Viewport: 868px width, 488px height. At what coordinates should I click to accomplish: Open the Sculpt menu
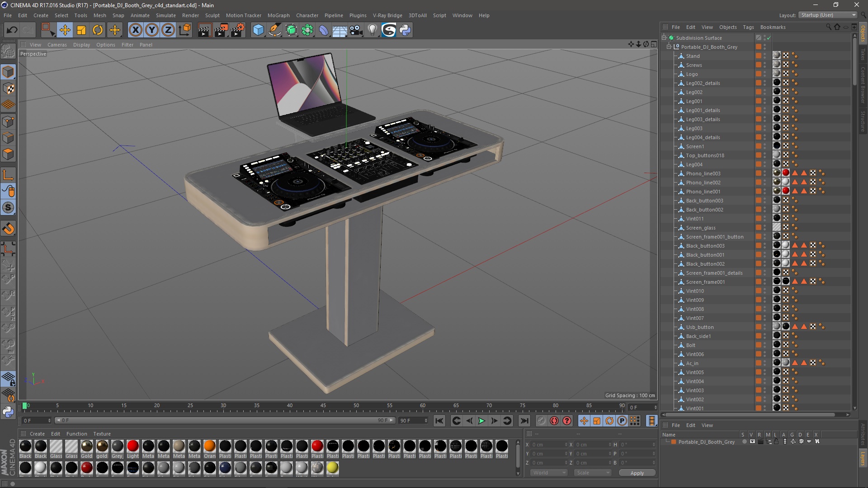coord(212,15)
